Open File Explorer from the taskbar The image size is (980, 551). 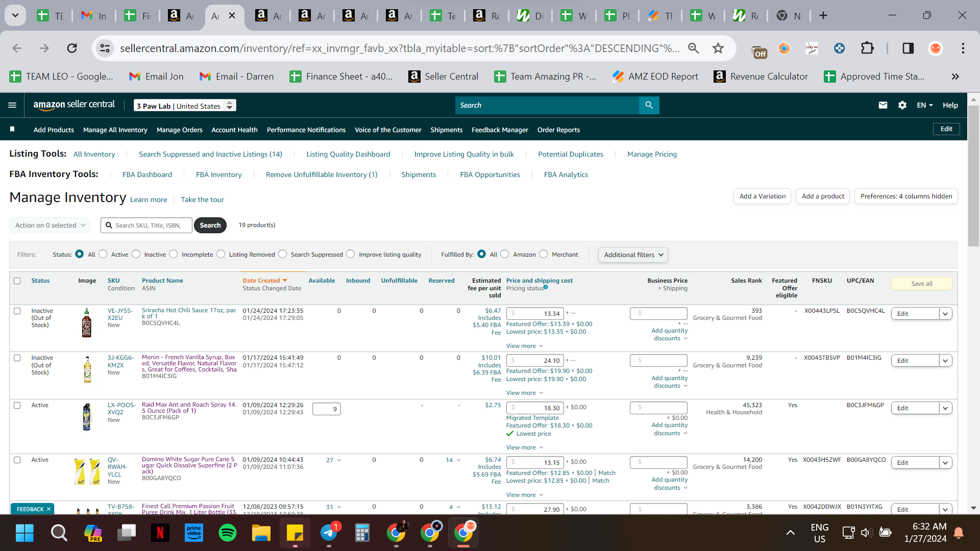tap(261, 533)
